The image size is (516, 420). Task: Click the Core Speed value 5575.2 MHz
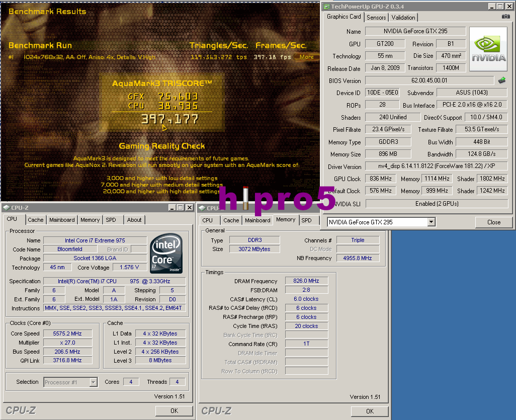pos(67,334)
